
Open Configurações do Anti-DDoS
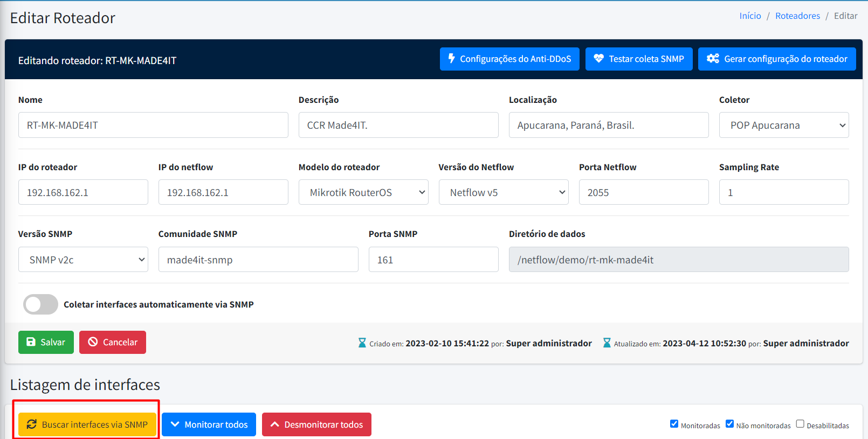[509, 59]
